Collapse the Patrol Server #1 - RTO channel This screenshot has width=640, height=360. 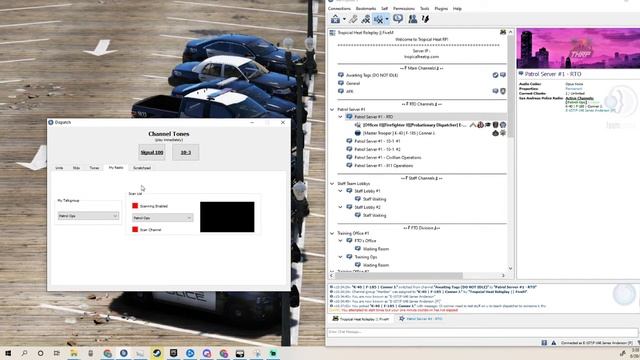tap(340, 117)
